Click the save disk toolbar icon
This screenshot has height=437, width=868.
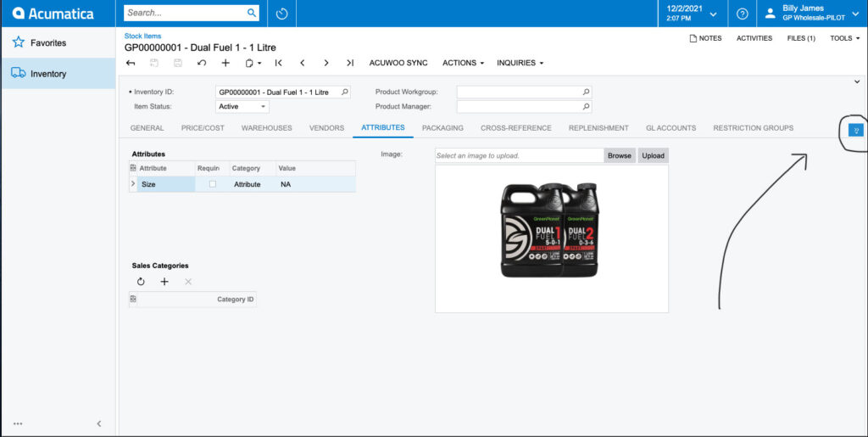[178, 63]
